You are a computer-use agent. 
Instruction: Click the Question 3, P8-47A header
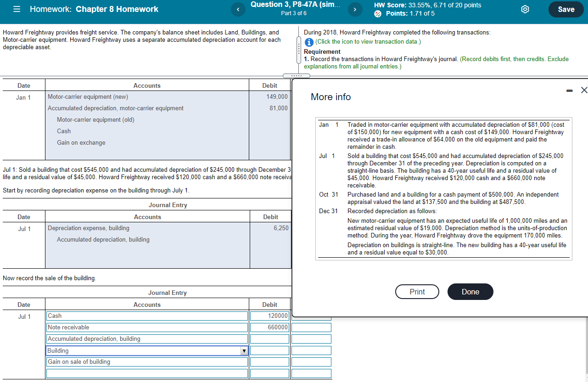pyautogui.click(x=297, y=5)
